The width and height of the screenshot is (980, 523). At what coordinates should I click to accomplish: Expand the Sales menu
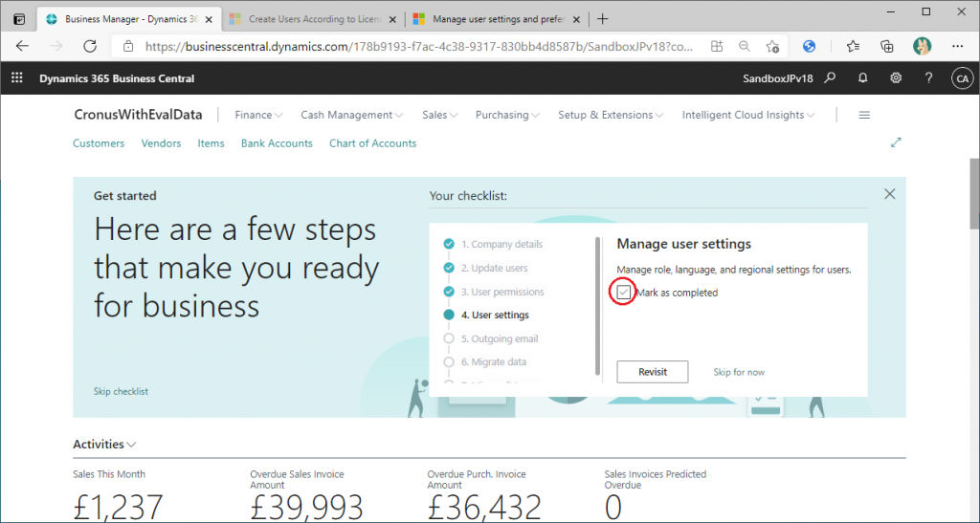coord(440,115)
